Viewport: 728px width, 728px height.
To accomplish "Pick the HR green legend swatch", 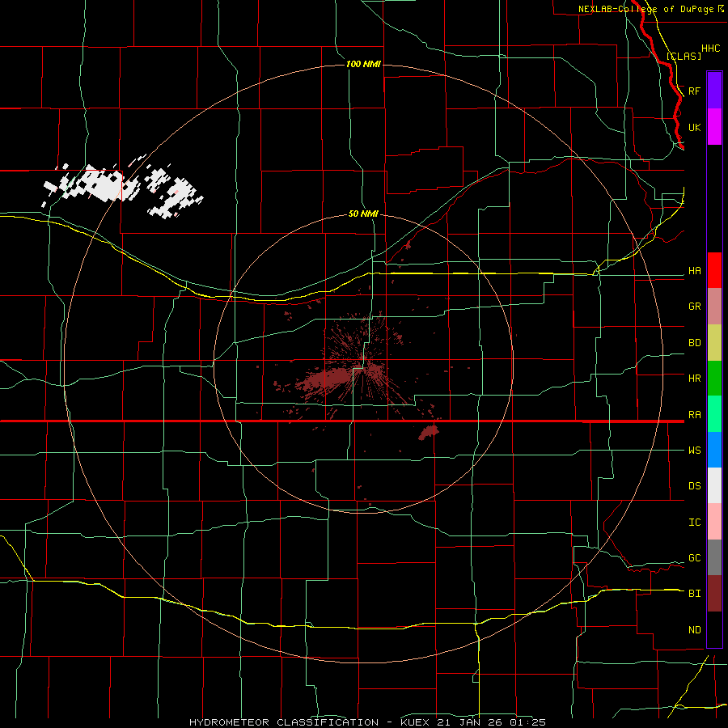I will click(714, 379).
